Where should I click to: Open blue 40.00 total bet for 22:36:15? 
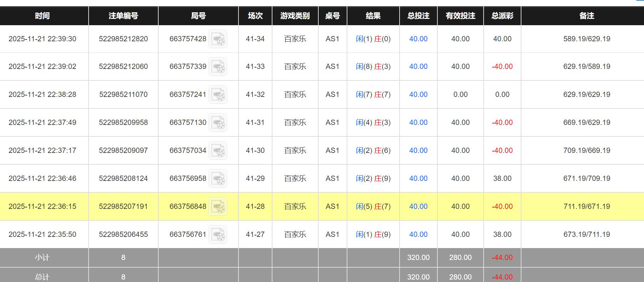[418, 206]
